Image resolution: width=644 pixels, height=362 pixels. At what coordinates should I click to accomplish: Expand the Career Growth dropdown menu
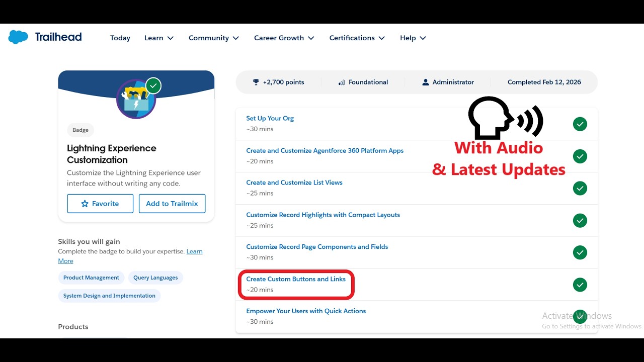click(284, 38)
